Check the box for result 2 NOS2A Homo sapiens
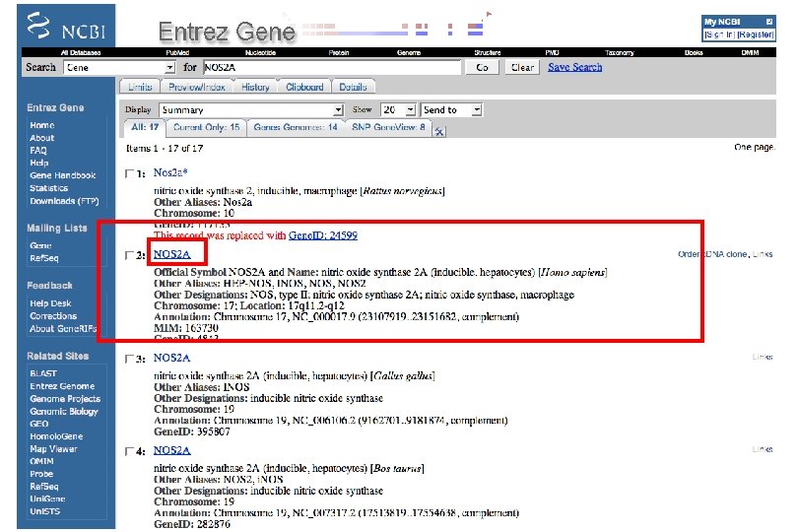Viewport: 798px width, 532px height. click(129, 255)
